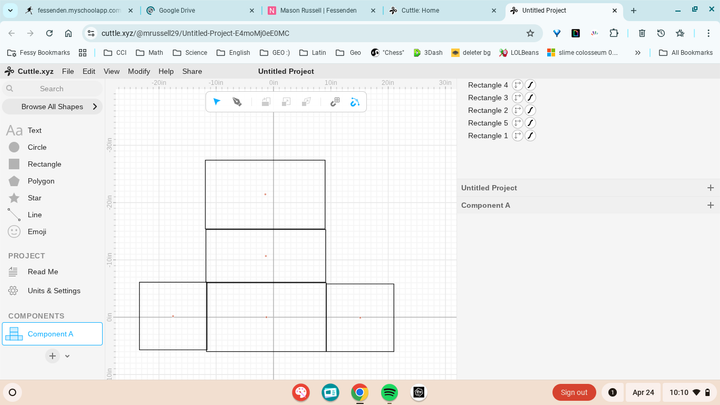
Task: Pick the Circle shape tool
Action: (x=36, y=147)
